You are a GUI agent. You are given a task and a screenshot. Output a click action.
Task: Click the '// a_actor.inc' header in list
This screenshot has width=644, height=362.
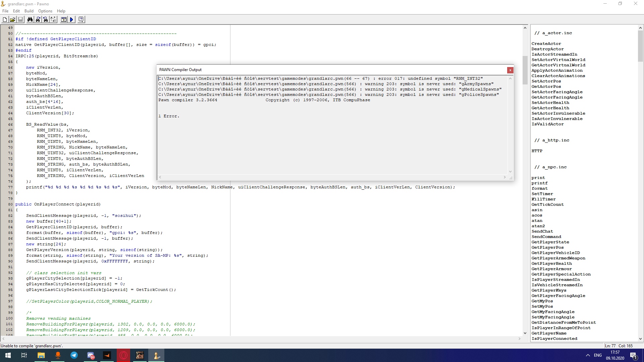pyautogui.click(x=553, y=33)
